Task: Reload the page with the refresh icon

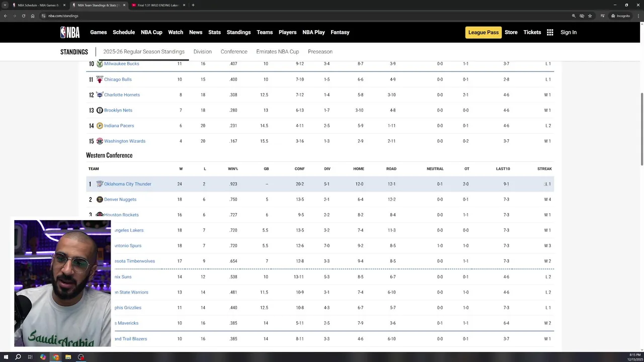Action: (x=23, y=16)
